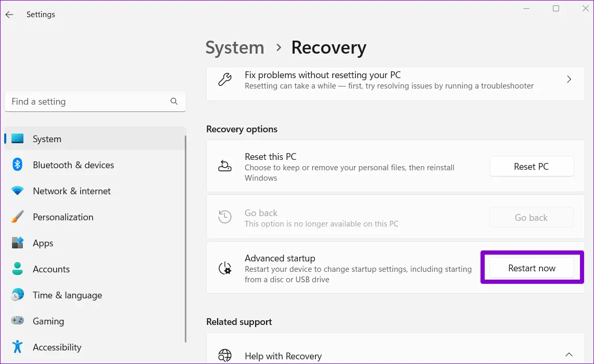Select the Personalization brush icon
Image resolution: width=594 pixels, height=364 pixels.
[17, 217]
